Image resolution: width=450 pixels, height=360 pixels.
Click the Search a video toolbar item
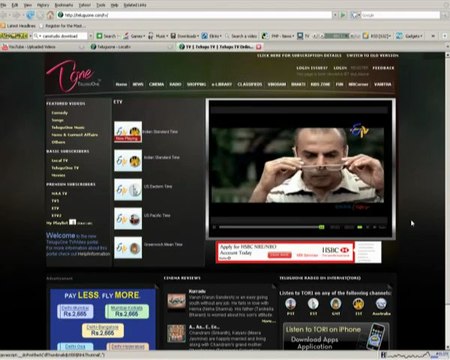coord(241,36)
